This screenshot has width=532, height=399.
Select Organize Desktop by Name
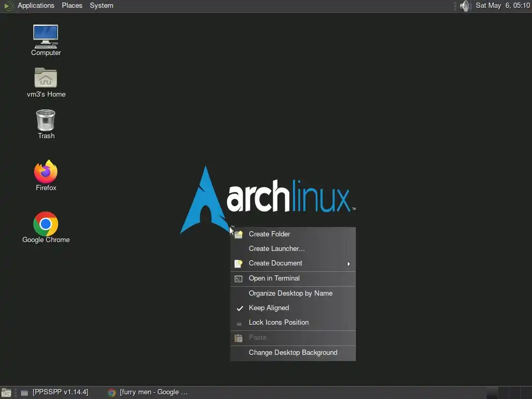pyautogui.click(x=293, y=294)
